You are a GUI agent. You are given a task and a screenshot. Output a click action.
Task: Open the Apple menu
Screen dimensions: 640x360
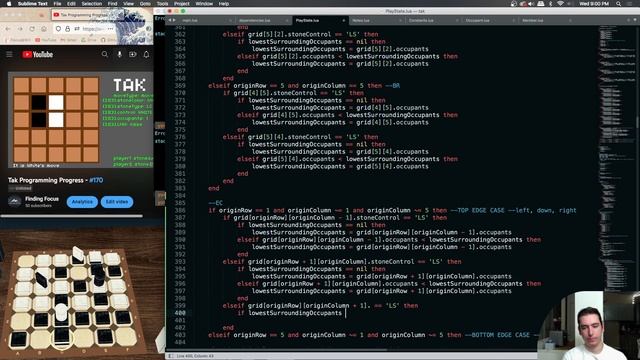tap(9, 4)
